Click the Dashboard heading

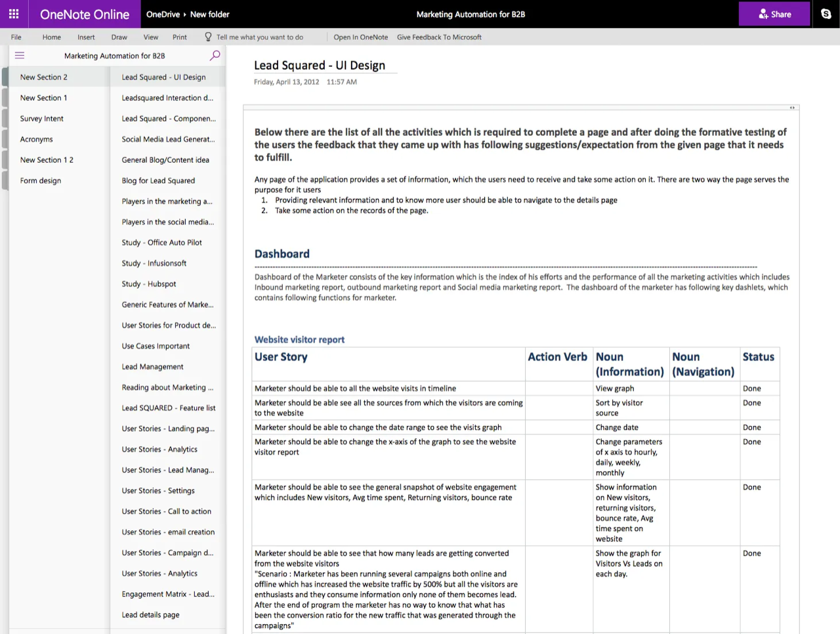(282, 254)
